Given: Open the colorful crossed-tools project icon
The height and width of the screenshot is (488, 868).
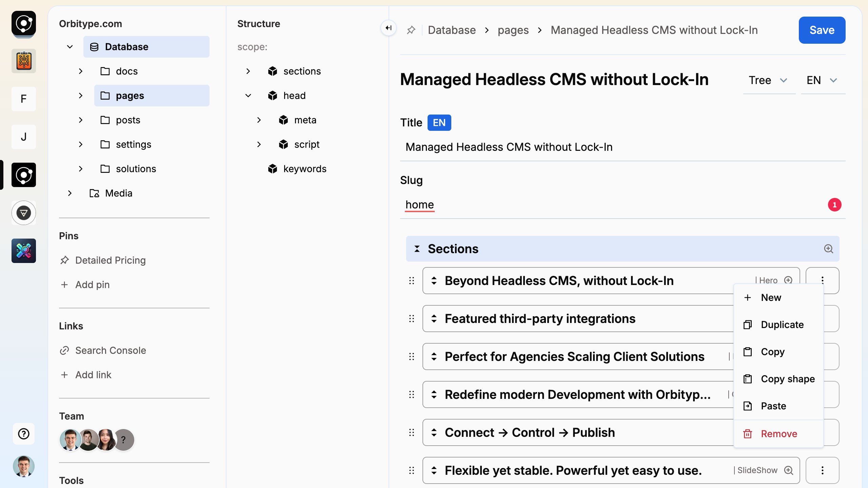Looking at the screenshot, I should click(x=24, y=251).
